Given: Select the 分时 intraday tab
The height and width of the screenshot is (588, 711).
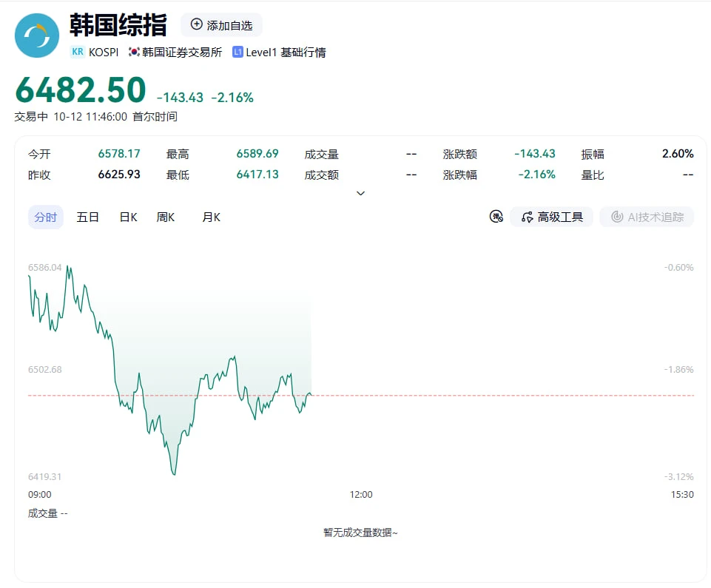Looking at the screenshot, I should (46, 217).
